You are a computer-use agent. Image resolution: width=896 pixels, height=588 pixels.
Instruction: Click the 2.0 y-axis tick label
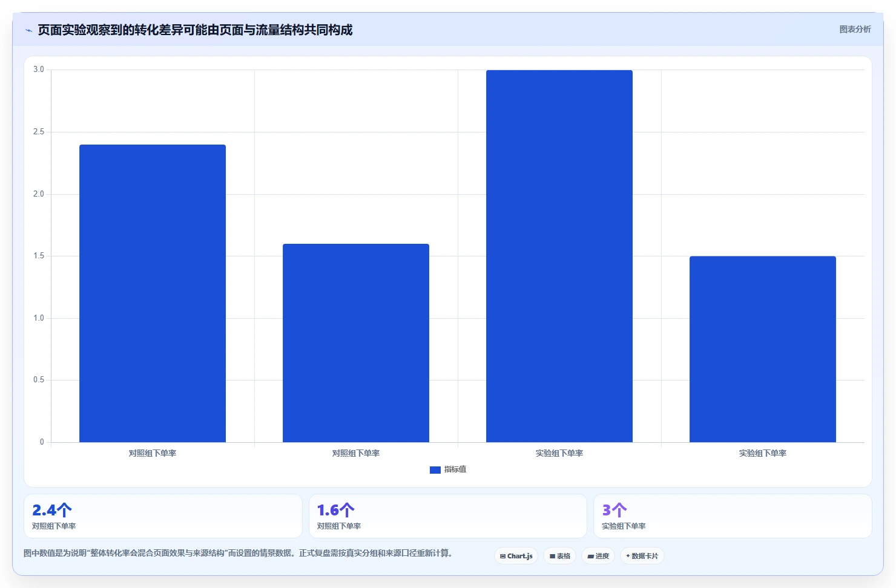[39, 194]
